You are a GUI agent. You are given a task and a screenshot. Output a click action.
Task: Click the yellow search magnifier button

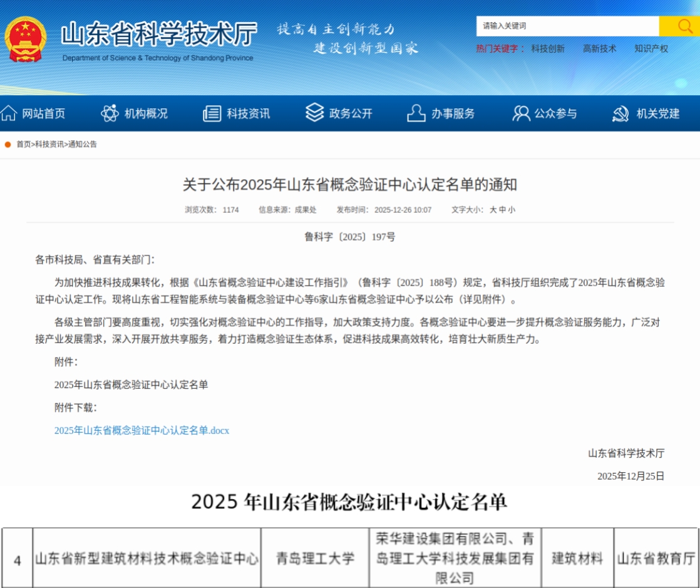pos(679,26)
